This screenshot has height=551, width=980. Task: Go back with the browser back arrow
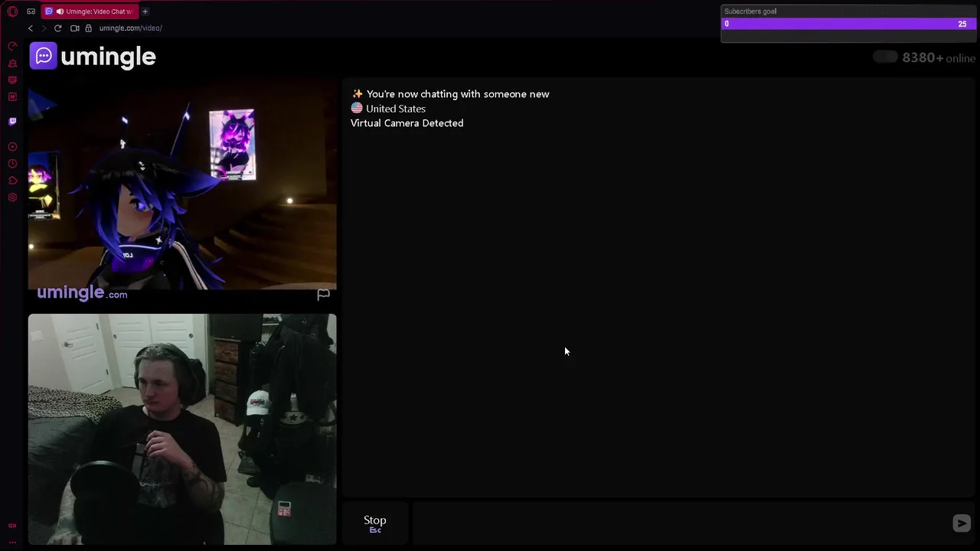point(31,28)
